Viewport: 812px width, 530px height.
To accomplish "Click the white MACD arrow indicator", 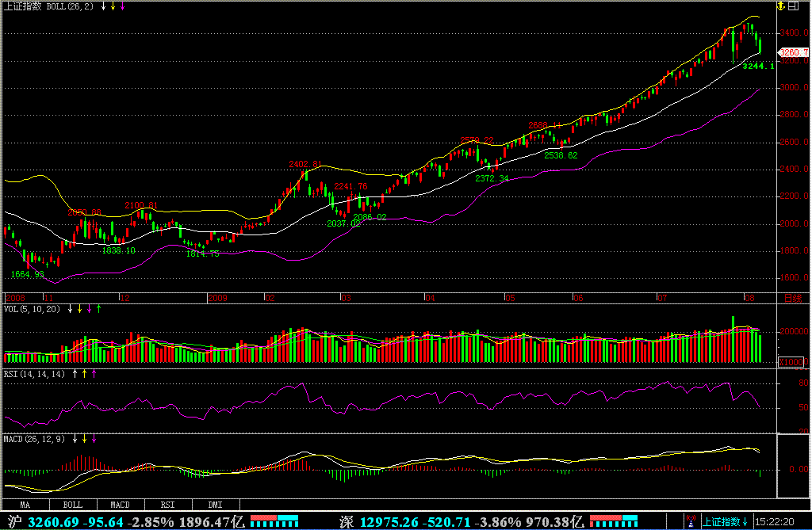I will [75, 439].
